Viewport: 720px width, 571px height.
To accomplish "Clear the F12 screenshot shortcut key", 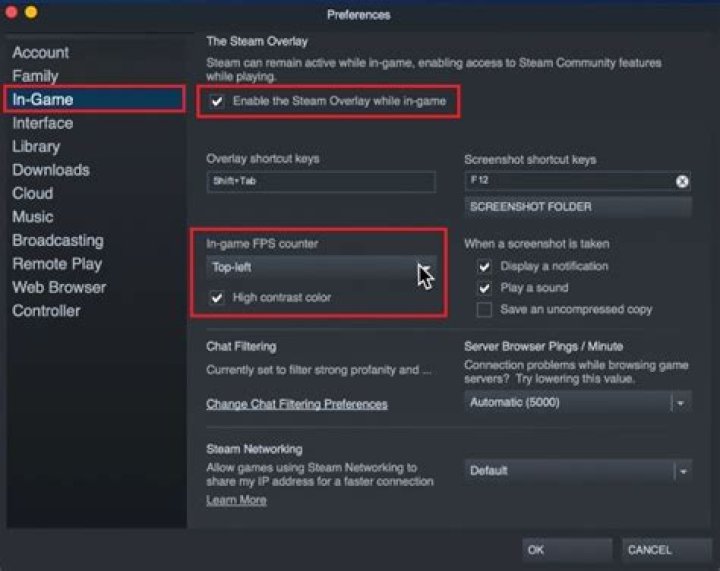I will pyautogui.click(x=682, y=182).
